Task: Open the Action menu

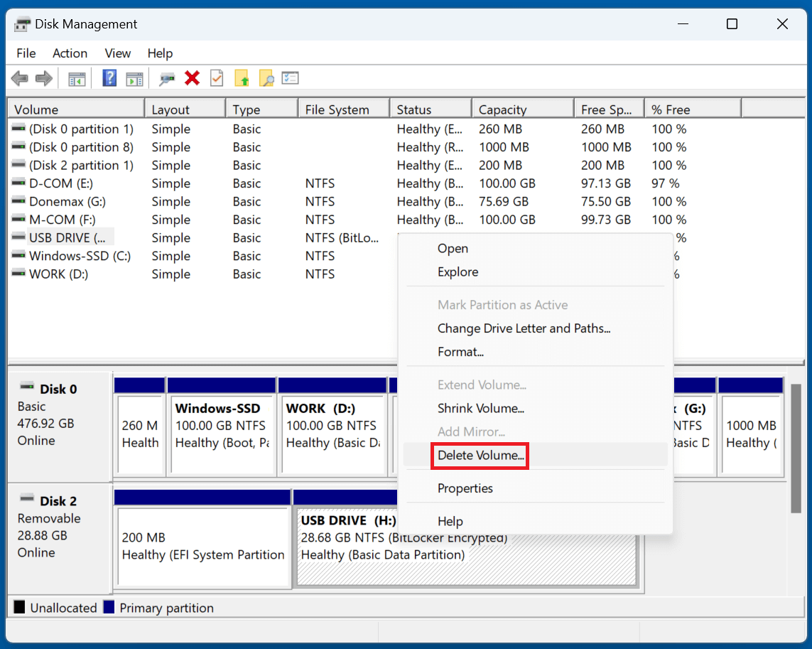Action: point(69,53)
